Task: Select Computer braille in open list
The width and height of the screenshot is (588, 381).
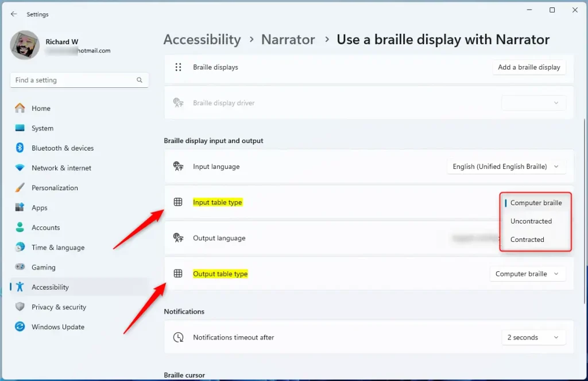Action: pos(536,203)
